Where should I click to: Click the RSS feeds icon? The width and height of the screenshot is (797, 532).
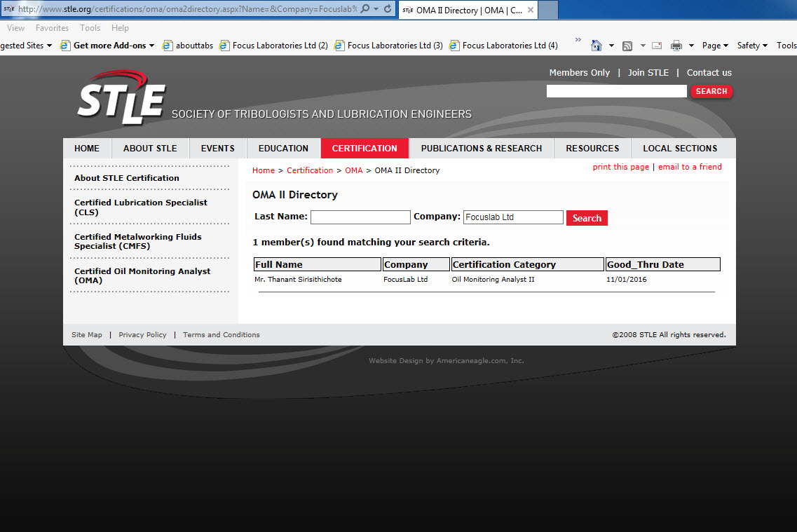(627, 46)
